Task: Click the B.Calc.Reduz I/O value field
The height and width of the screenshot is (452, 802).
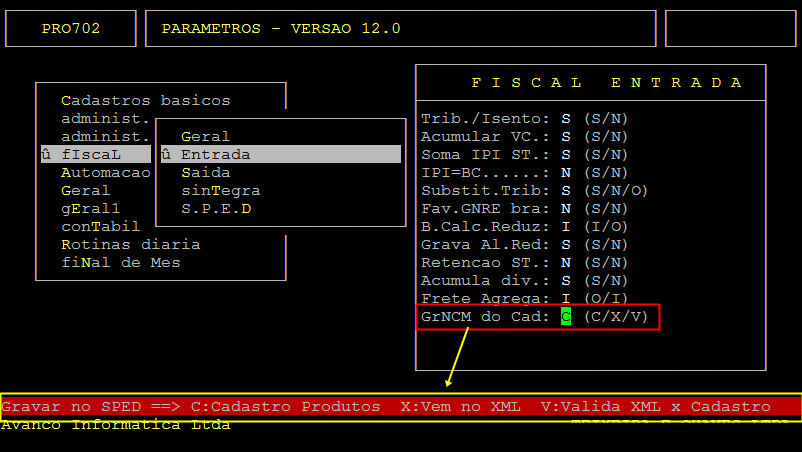Action: [x=566, y=226]
